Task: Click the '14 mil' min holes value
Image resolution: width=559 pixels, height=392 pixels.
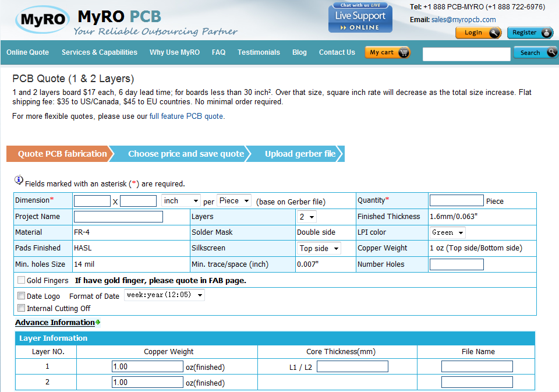Action: click(x=84, y=264)
